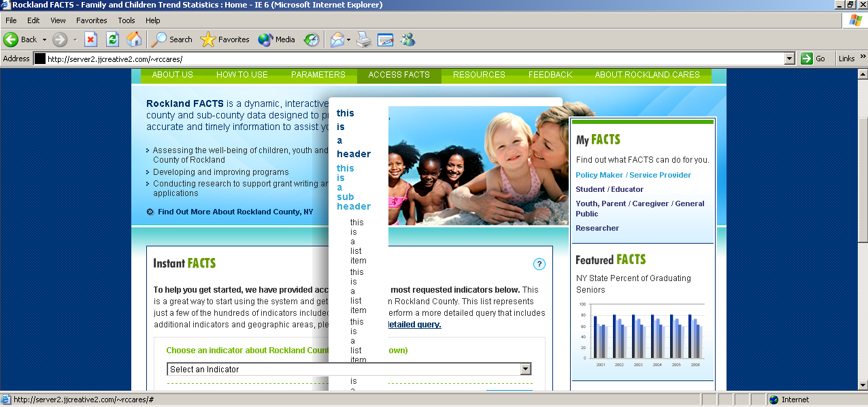
Task: Click the scrollbar up arrow
Action: [x=863, y=74]
